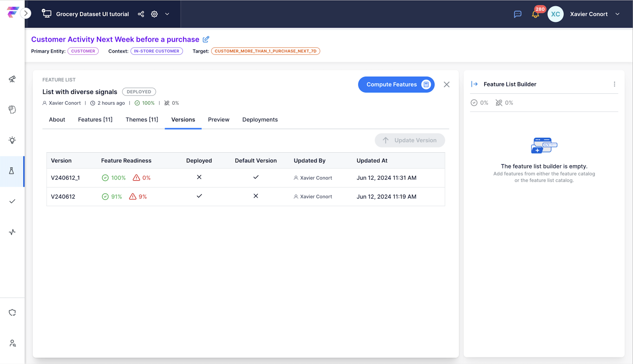The image size is (633, 364).
Task: Click the 0% ready indicator in Feature List Builder
Action: [x=479, y=103]
